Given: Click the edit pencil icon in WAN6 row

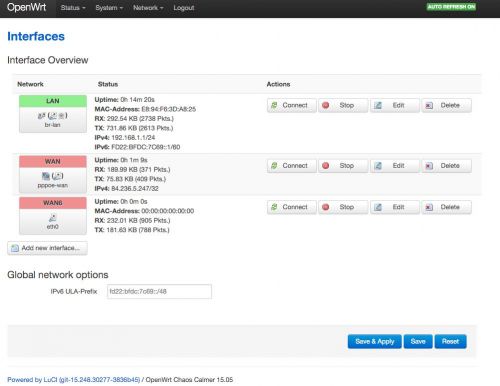Looking at the screenshot, I should 377,207.
